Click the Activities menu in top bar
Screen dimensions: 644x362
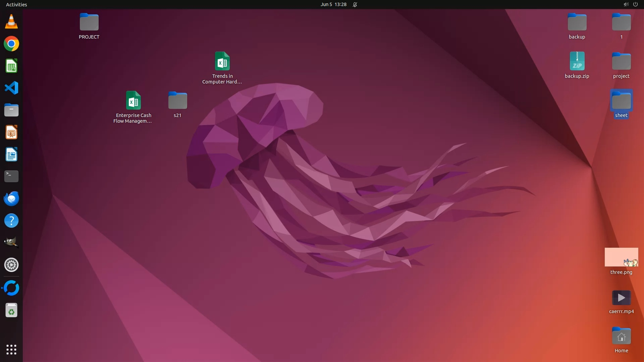pos(16,4)
